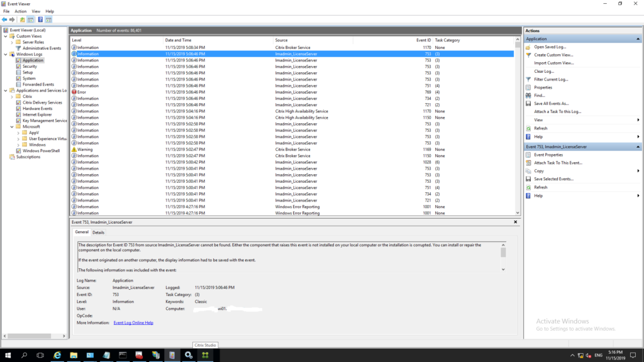
Task: Switch to the Details tab
Action: point(98,233)
